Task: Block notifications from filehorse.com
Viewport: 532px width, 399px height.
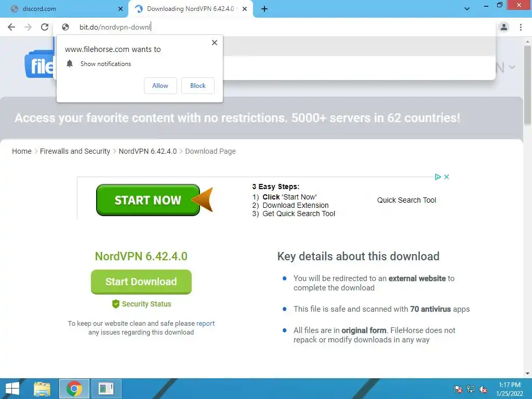Action: [198, 86]
